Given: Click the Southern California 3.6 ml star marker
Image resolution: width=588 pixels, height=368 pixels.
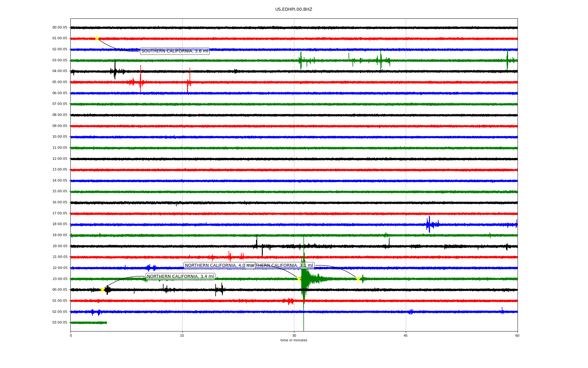Looking at the screenshot, I should pos(97,38).
